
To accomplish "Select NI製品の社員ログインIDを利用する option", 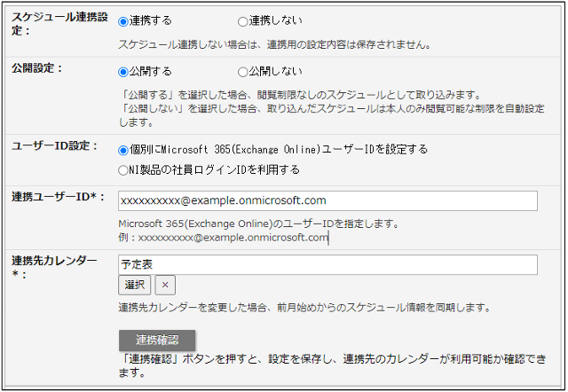I will click(123, 170).
